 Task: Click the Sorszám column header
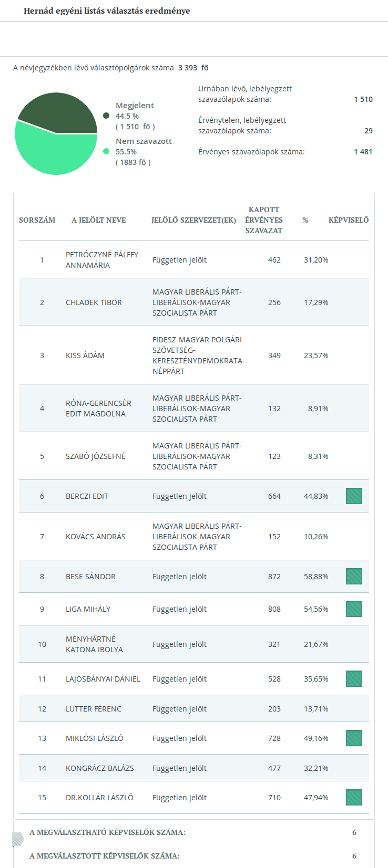(x=37, y=220)
